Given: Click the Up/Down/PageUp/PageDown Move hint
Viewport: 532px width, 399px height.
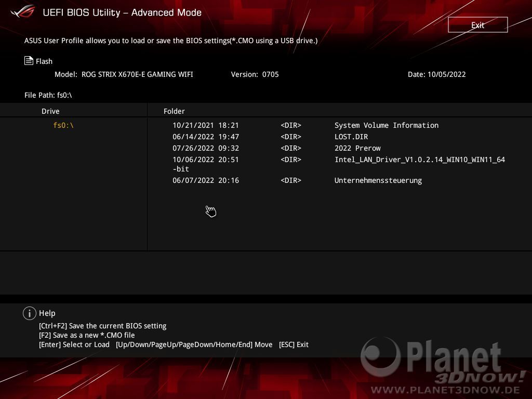Looking at the screenshot, I should click(x=194, y=344).
